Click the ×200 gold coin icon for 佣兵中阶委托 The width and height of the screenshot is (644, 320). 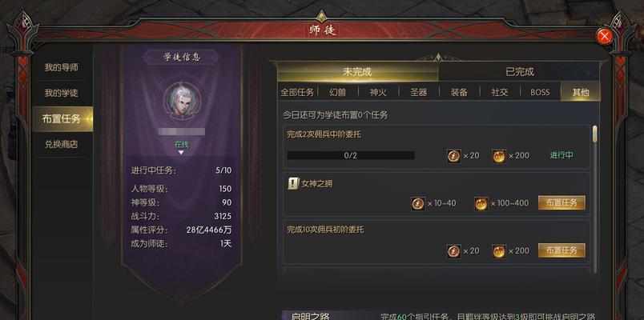pyautogui.click(x=499, y=156)
